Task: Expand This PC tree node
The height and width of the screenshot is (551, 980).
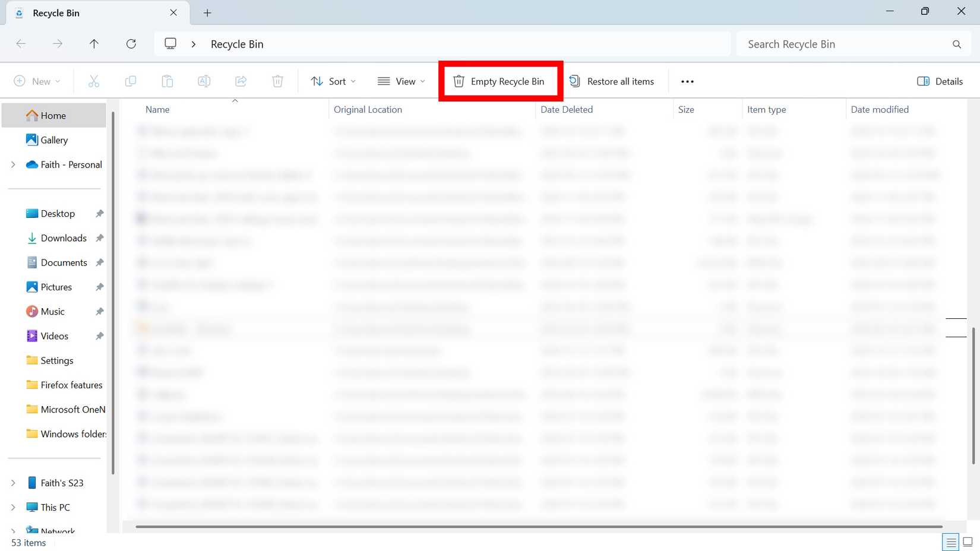Action: click(13, 507)
